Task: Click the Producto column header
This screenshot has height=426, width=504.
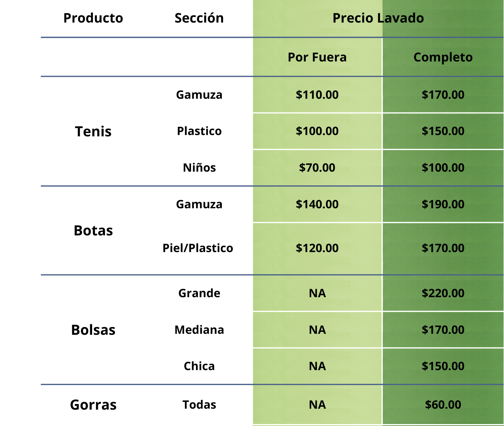Action: pos(93,18)
